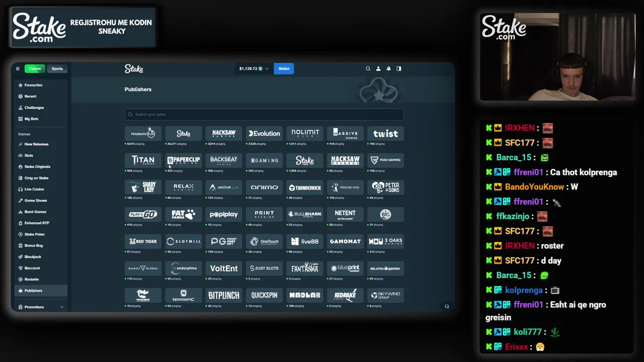Click the Stake logo in header

134,68
